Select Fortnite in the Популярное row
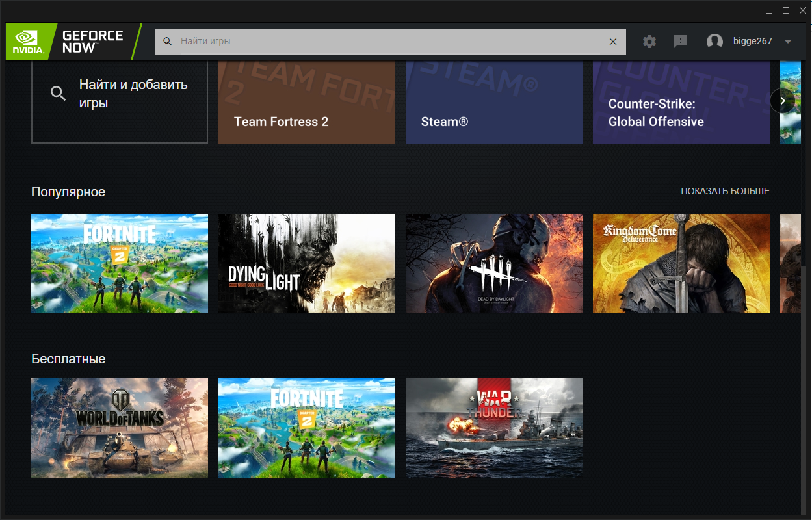The image size is (812, 520). (120, 264)
